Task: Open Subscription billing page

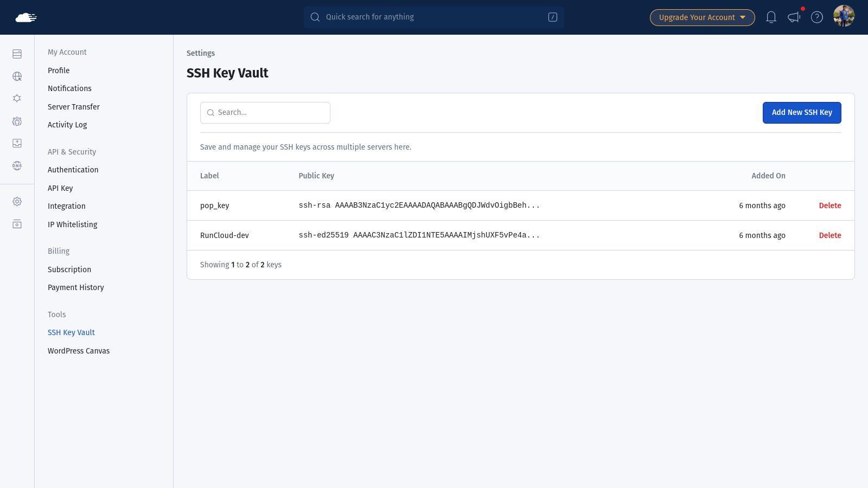Action: [x=69, y=269]
